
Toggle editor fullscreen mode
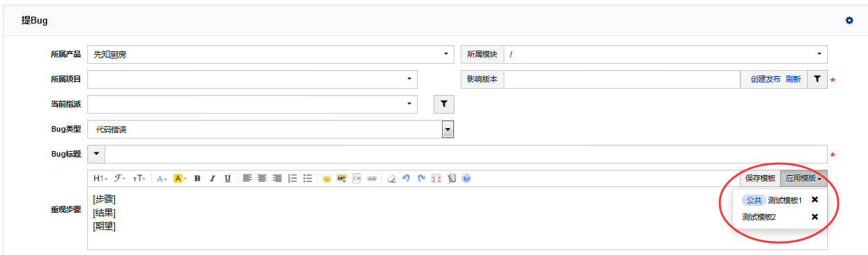(436, 178)
